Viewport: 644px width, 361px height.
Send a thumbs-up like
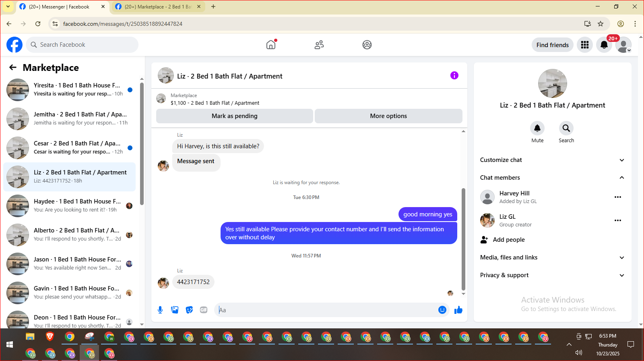pos(458,310)
